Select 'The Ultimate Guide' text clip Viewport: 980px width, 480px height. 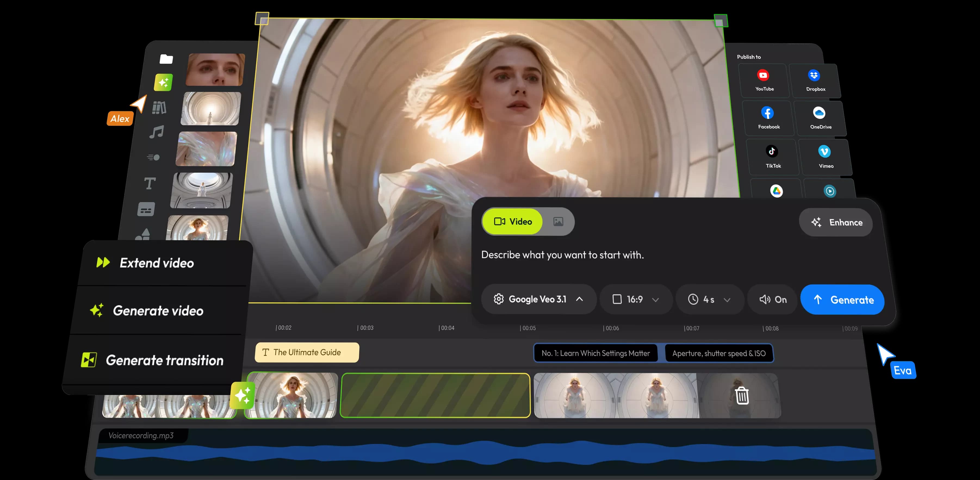pyautogui.click(x=307, y=352)
